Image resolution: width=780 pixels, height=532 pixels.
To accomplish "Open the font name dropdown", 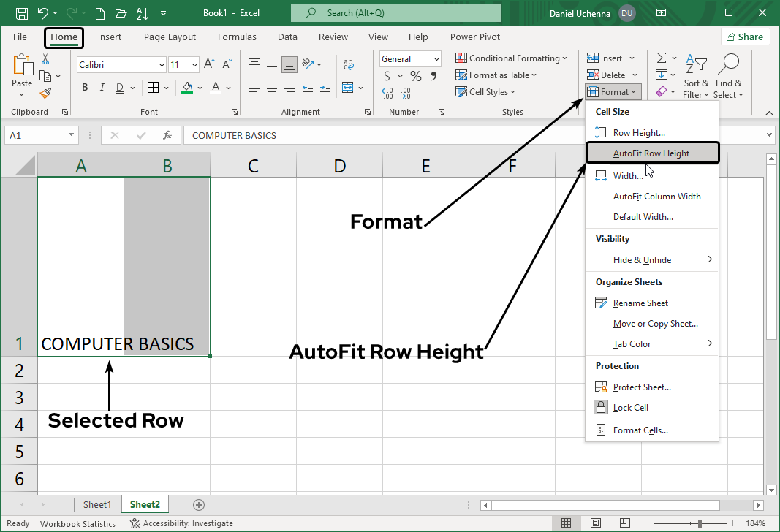I will coord(163,64).
